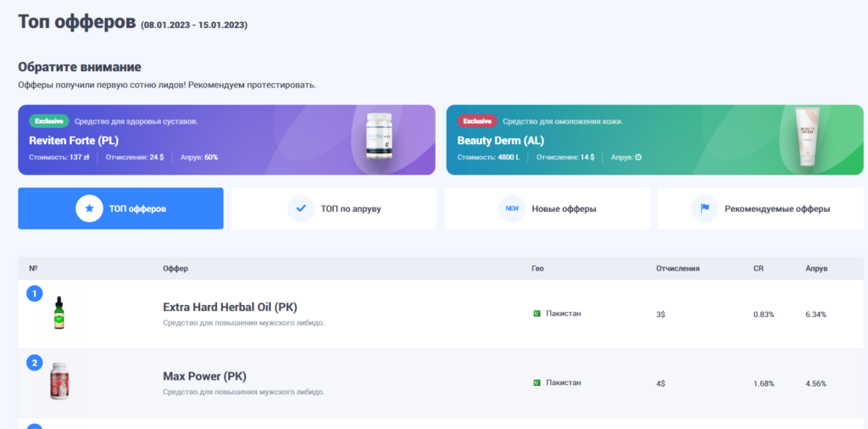The height and width of the screenshot is (429, 868).
Task: Click the rank 2 number badge
Action: pos(34,363)
